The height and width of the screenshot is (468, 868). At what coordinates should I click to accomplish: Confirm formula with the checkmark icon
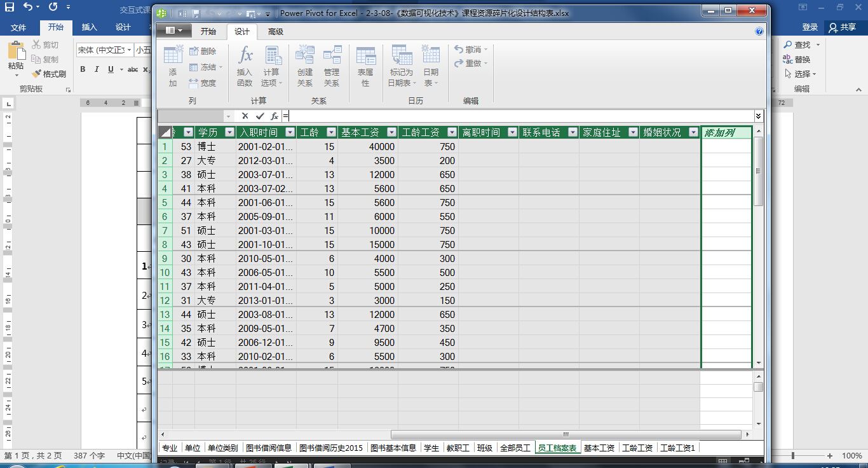[259, 116]
